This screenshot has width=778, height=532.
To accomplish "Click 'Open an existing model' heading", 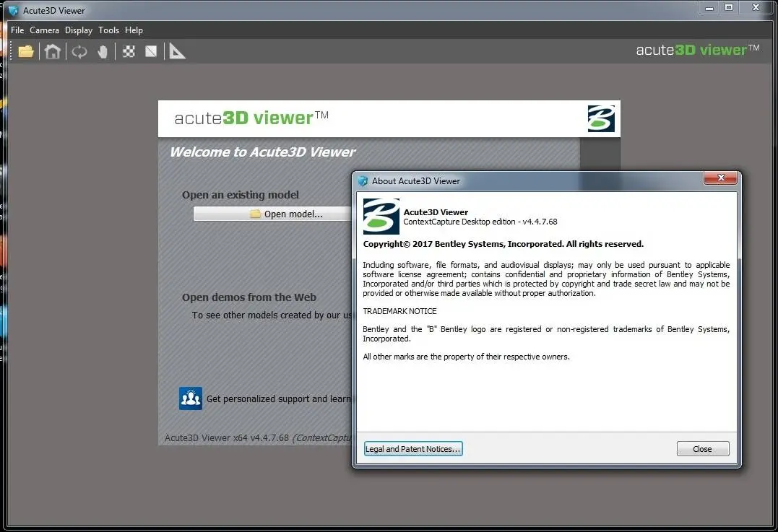I will pyautogui.click(x=240, y=195).
